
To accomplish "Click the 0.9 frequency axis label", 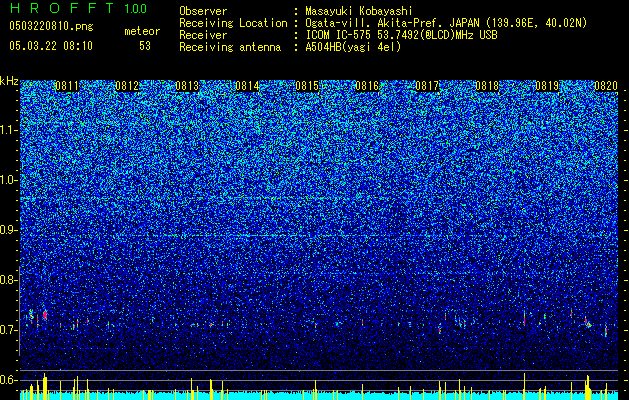I will [8, 230].
